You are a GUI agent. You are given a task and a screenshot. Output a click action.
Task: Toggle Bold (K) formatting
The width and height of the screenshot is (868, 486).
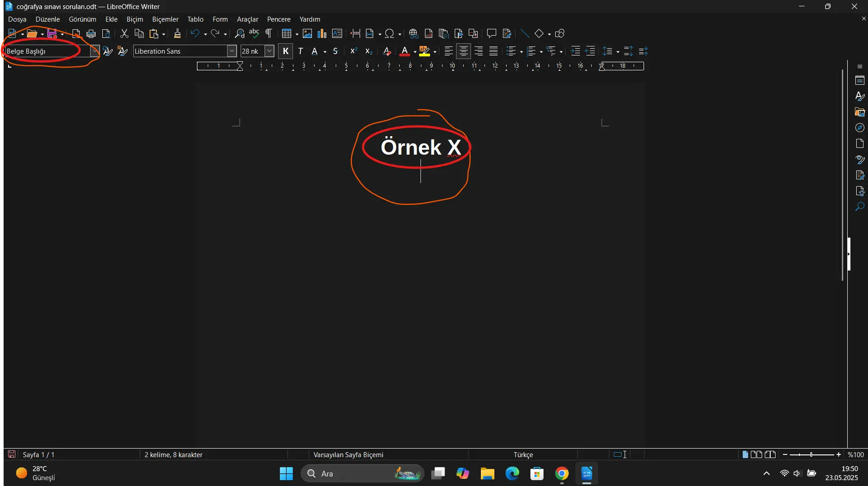(285, 51)
